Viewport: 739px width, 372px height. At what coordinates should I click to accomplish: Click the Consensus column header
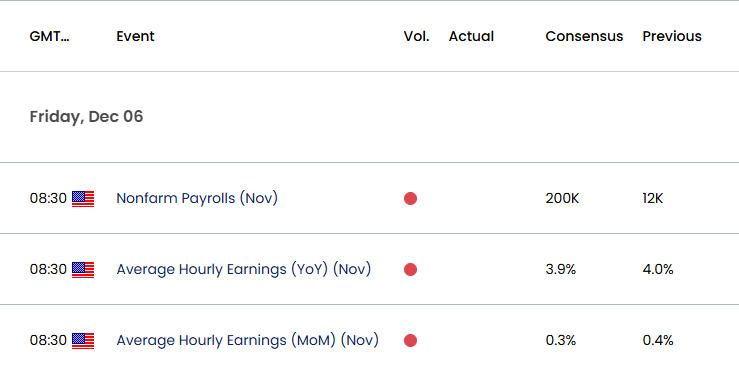point(584,36)
